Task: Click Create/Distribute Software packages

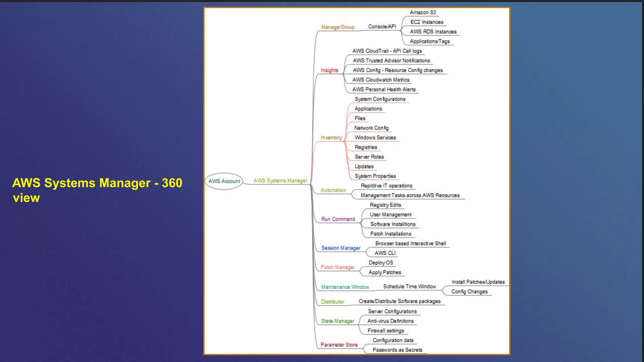Action: (x=399, y=301)
